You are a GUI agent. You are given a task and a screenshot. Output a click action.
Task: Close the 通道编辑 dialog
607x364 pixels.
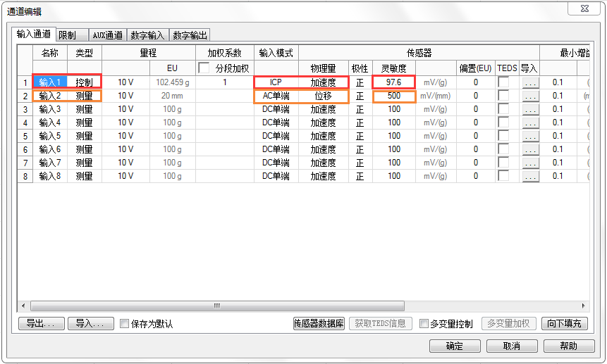click(584, 8)
